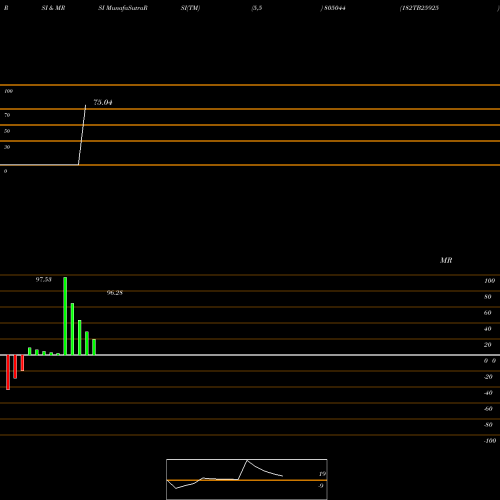Click the 20 label on MR axis
This screenshot has height=500, width=500.
pos(488,345)
